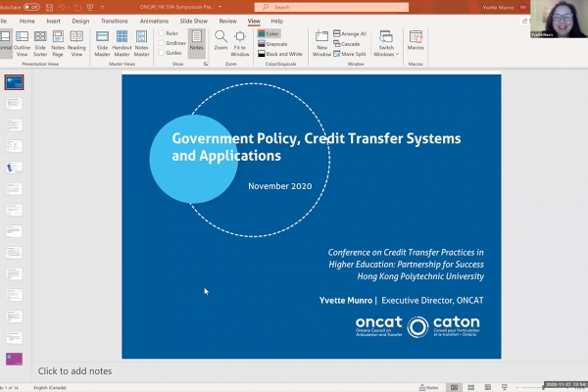Click the Save icon in title bar

49,7
